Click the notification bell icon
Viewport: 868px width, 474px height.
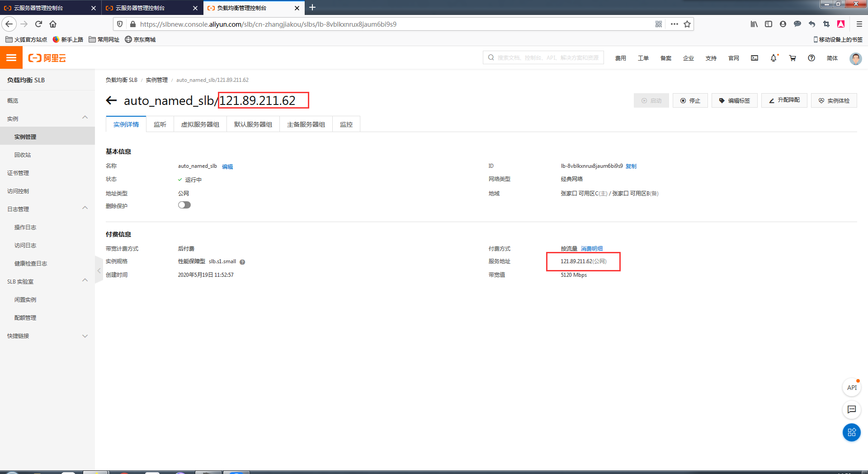point(774,58)
